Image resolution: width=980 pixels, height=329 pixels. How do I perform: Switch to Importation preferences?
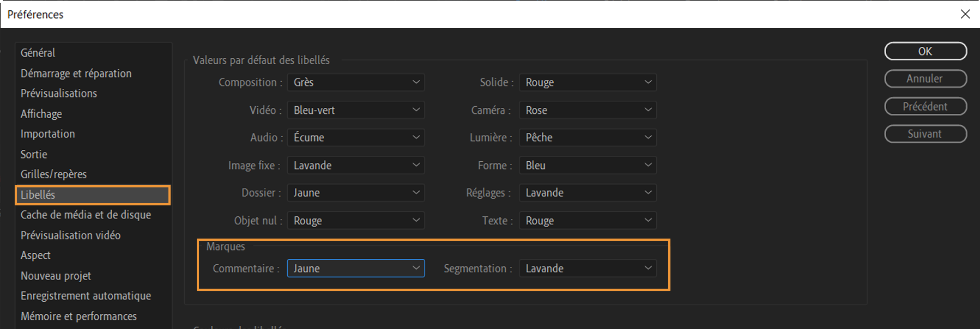48,134
